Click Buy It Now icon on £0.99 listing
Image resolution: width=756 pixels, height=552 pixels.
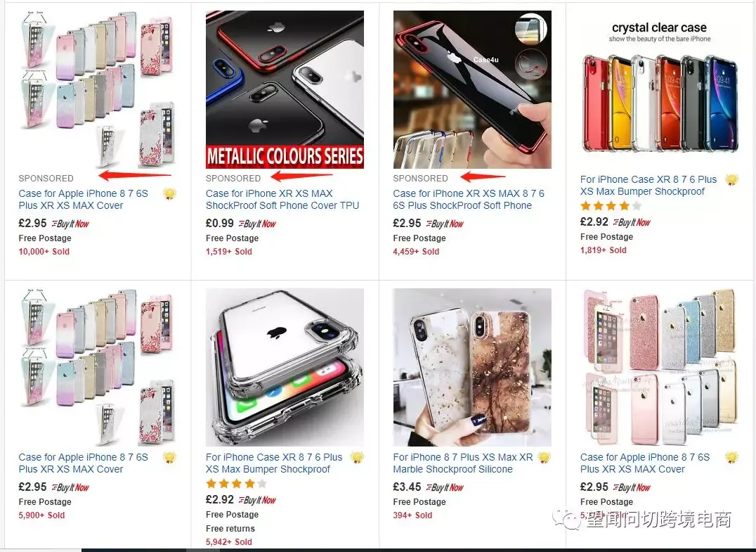[257, 224]
